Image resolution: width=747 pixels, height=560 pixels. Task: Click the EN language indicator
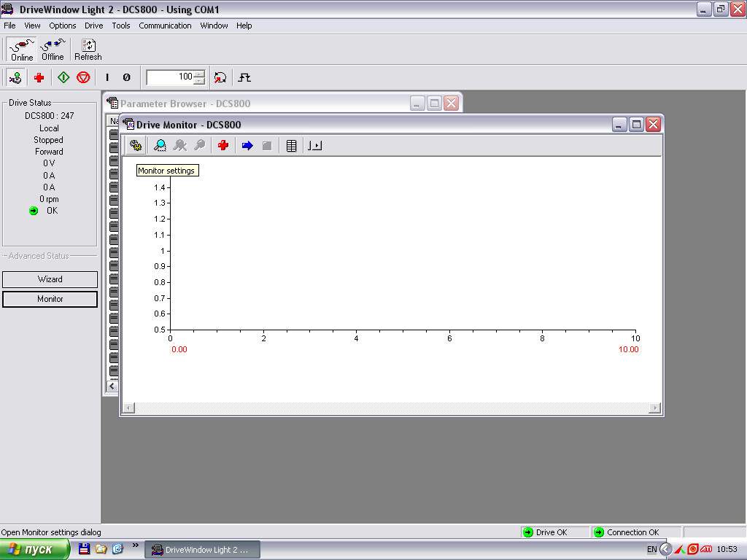[x=651, y=549]
